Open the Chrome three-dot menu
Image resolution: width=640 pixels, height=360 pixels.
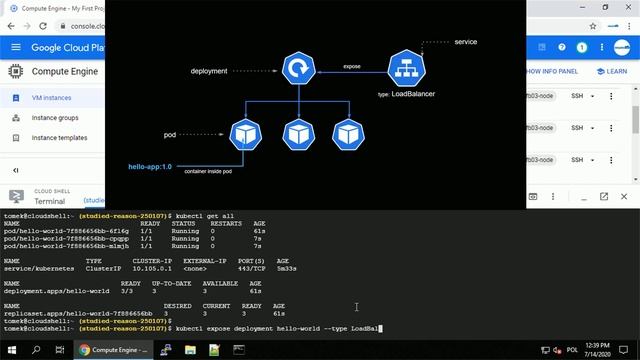pyautogui.click(x=629, y=26)
